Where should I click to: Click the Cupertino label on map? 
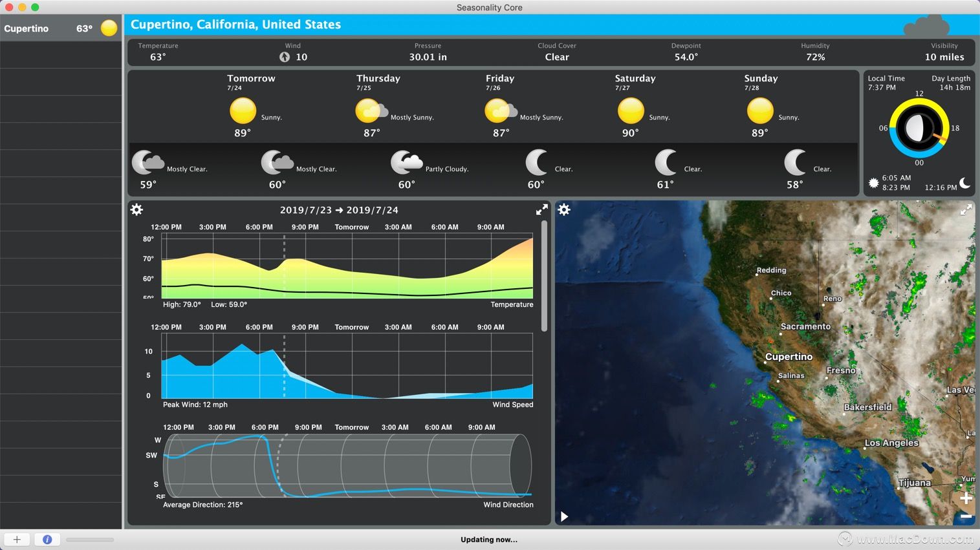789,357
